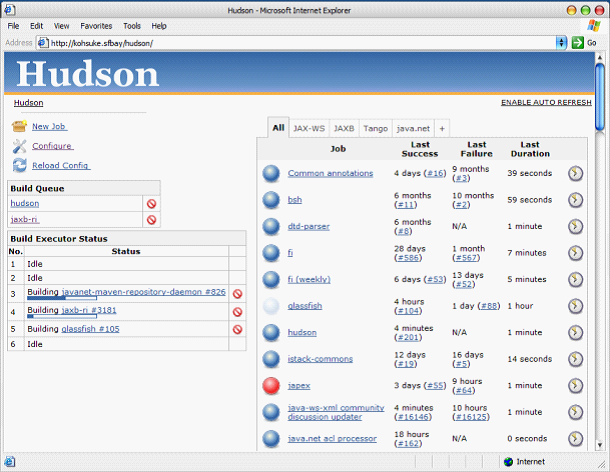Open the hudson link in Build Queue

coord(25,204)
